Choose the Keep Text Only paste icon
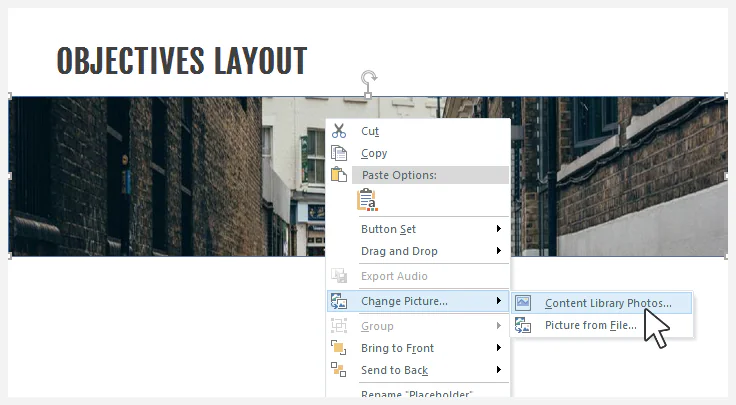This screenshot has width=736, height=405. [367, 199]
